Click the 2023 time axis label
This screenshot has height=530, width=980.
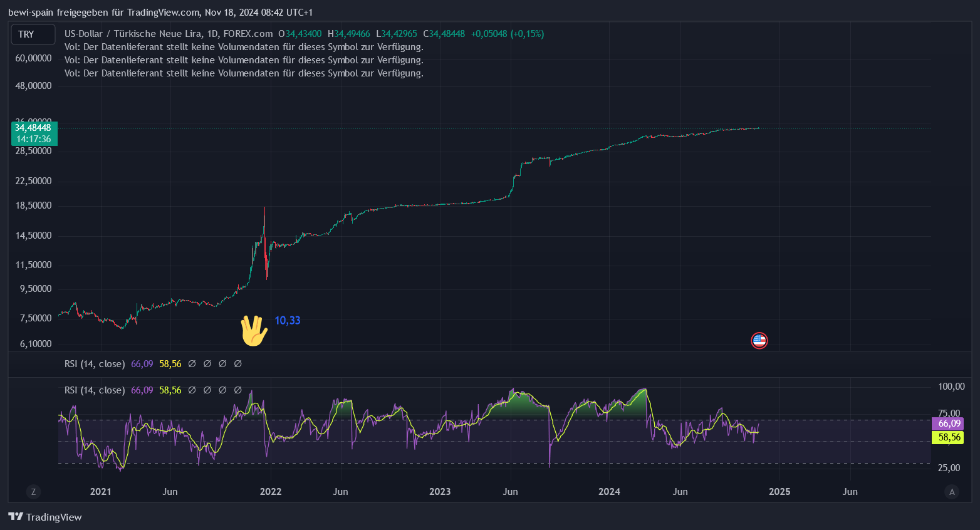tap(440, 492)
